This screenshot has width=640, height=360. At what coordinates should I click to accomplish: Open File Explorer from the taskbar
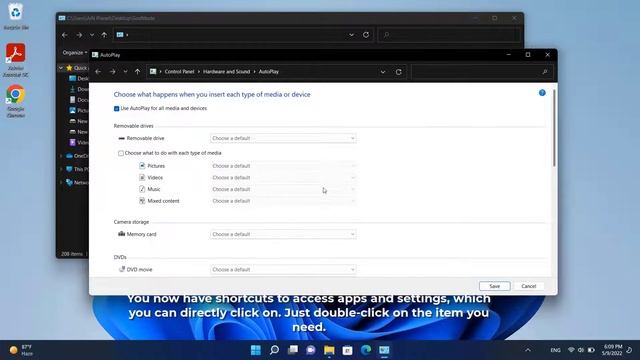click(x=329, y=350)
